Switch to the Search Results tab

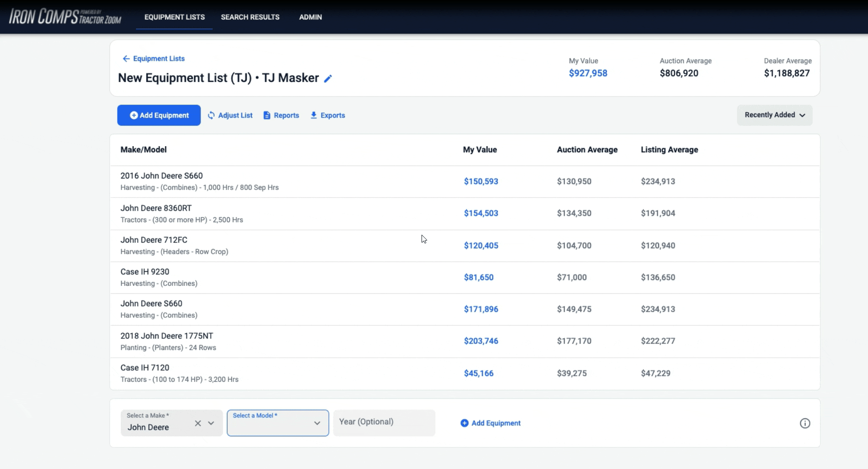250,17
